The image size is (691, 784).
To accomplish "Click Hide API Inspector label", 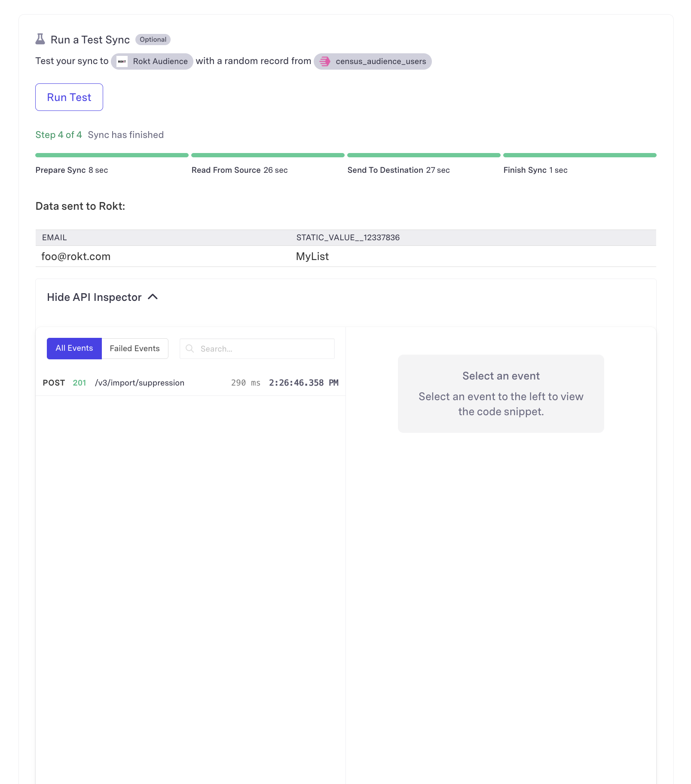I will coord(94,297).
